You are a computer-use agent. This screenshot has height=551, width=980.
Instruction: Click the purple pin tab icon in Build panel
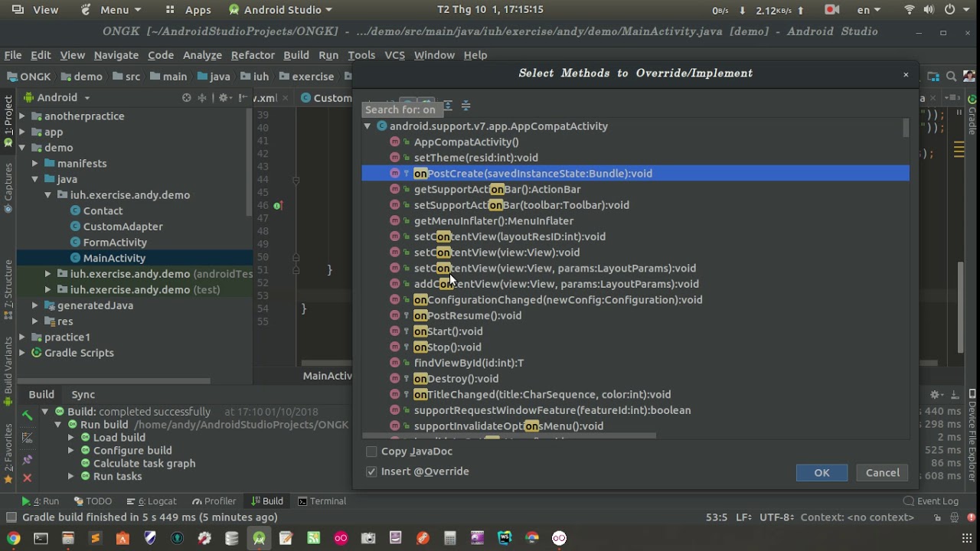(x=27, y=459)
